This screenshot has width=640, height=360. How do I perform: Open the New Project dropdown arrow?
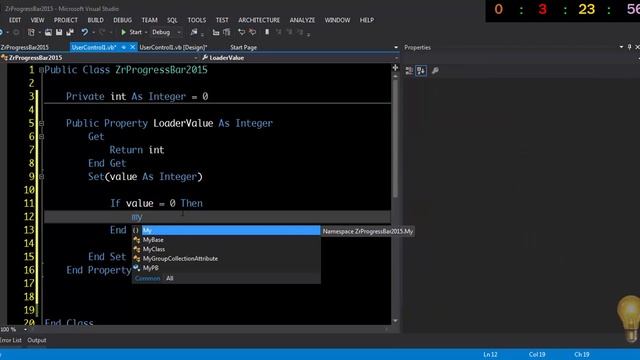tap(40, 33)
